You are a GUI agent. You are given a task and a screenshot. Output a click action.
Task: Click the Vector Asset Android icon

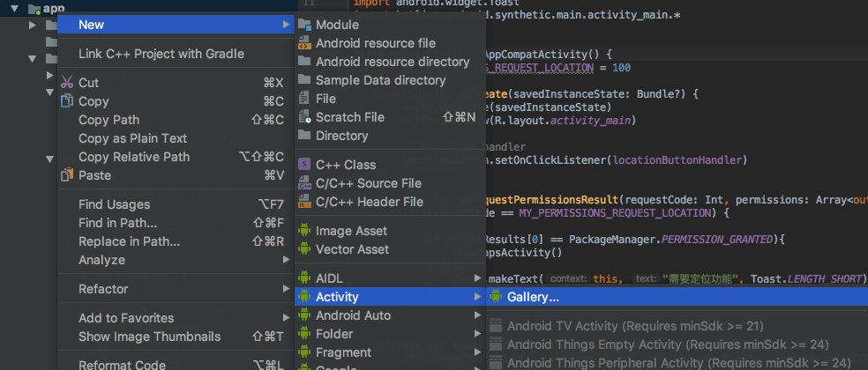click(304, 249)
